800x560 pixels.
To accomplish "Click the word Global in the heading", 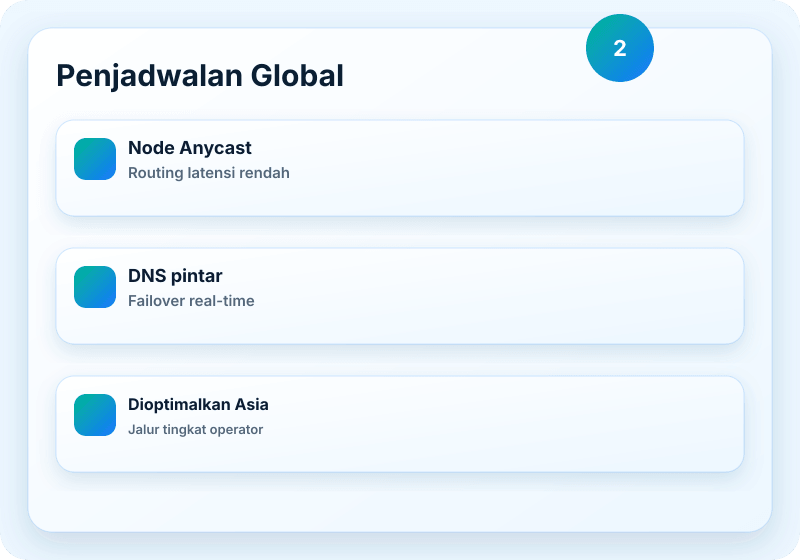I will tap(297, 76).
